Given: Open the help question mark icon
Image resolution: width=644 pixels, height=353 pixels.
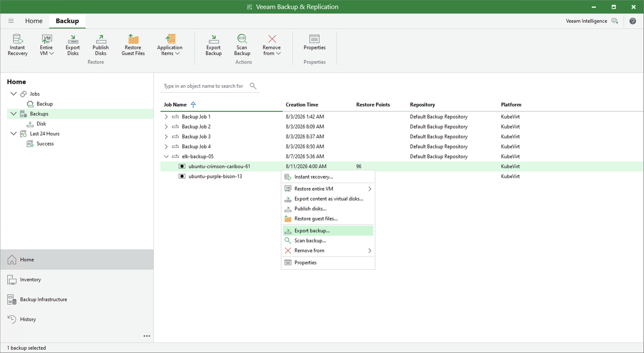Looking at the screenshot, I should (x=632, y=21).
